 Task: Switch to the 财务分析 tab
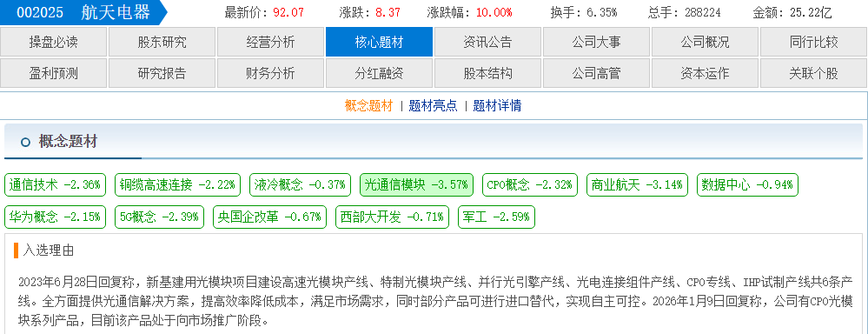(271, 73)
